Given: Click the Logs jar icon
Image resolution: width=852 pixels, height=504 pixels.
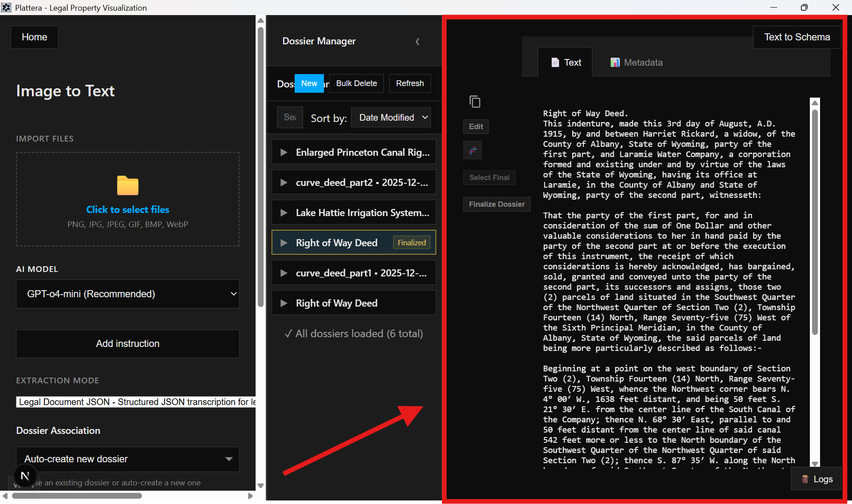Looking at the screenshot, I should tap(805, 479).
